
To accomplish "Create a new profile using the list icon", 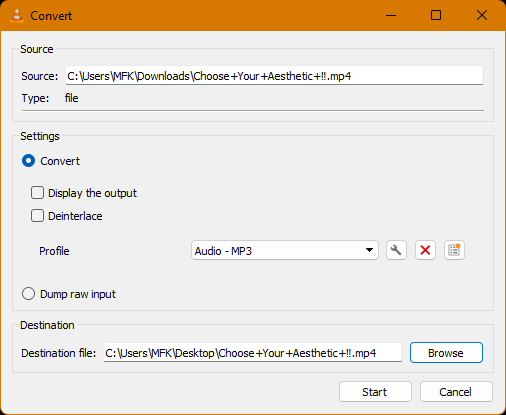I will pos(454,250).
